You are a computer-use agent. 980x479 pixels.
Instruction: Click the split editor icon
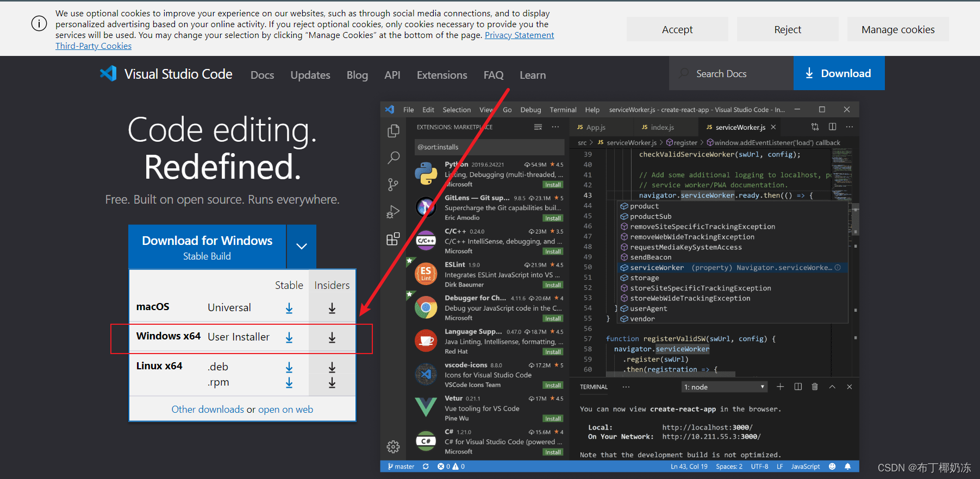(x=832, y=127)
